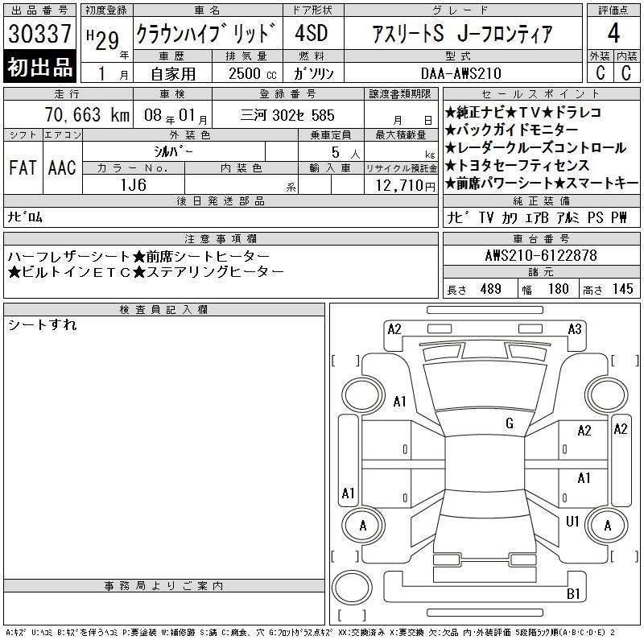Select the セールスポイント section header
The width and height of the screenshot is (644, 644).
pyautogui.click(x=541, y=93)
